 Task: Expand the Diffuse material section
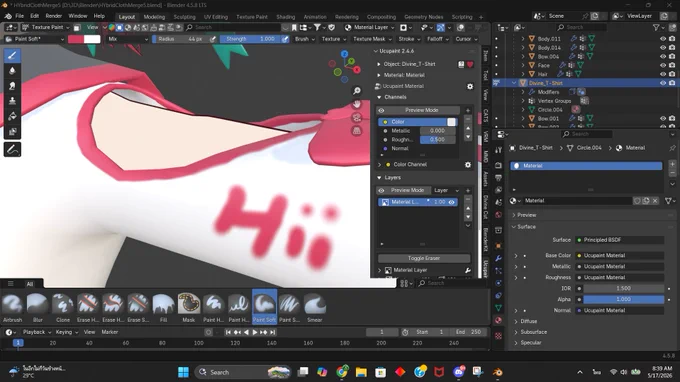coord(516,322)
